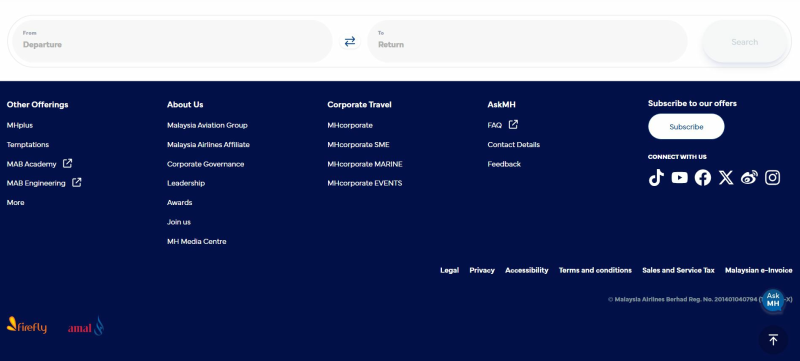Open MH Media Centre link

pyautogui.click(x=196, y=242)
